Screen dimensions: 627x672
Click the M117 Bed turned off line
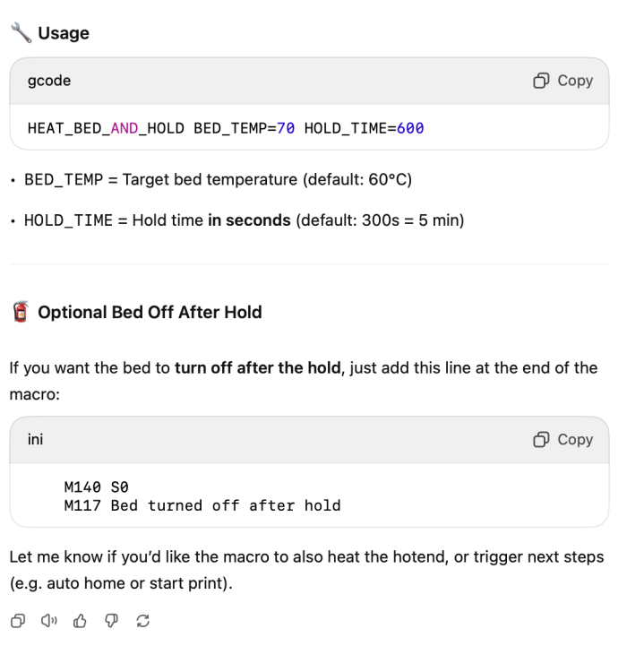(202, 505)
